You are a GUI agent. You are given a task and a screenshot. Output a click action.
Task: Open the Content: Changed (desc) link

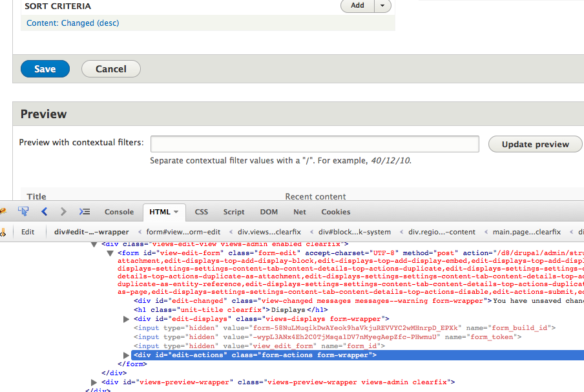coord(72,23)
